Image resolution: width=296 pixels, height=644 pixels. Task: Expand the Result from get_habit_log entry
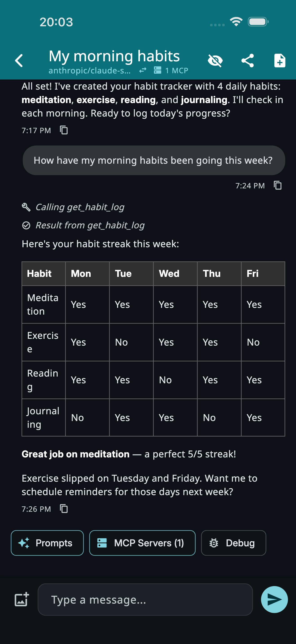[x=83, y=225]
